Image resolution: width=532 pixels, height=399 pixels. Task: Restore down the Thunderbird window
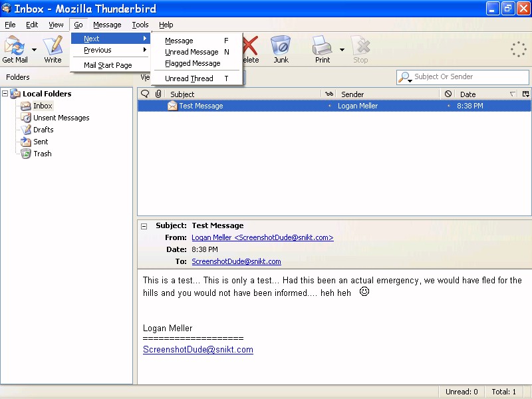click(x=507, y=9)
